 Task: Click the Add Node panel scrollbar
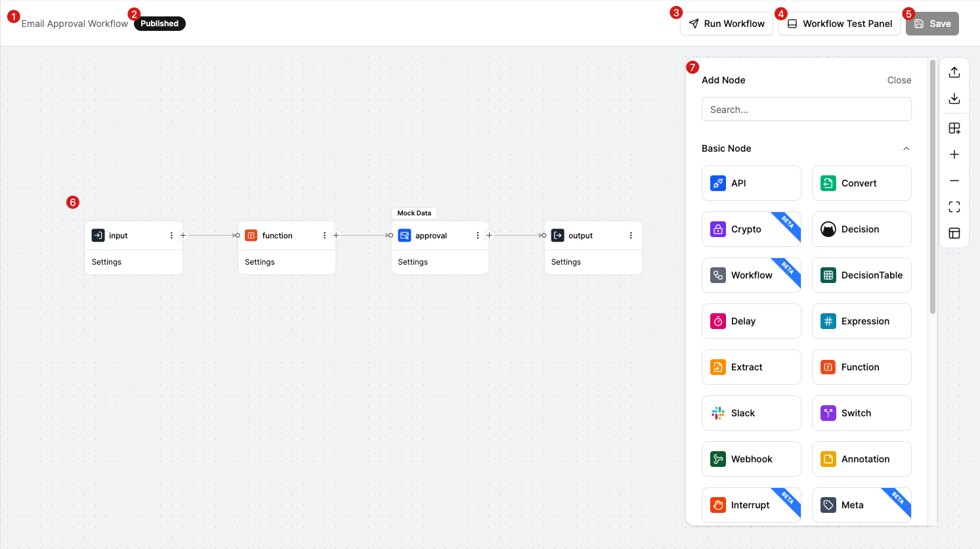pos(933,187)
